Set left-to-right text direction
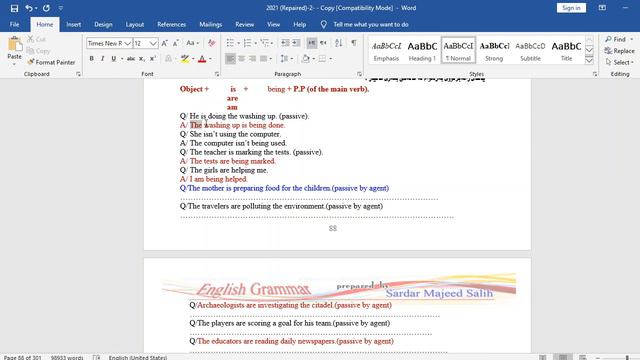 (311, 43)
